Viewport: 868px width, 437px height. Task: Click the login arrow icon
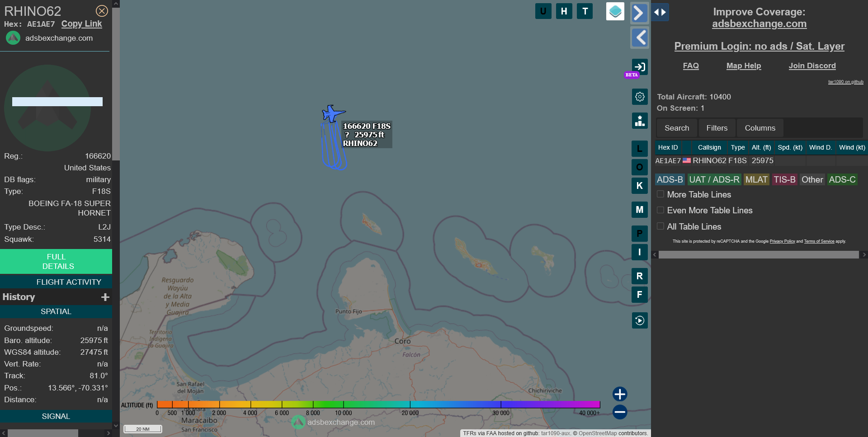pos(639,67)
